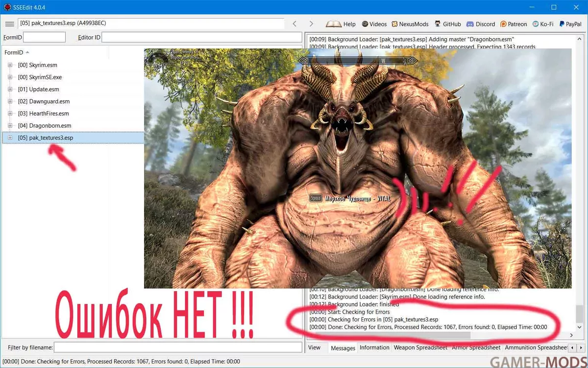Open the Armor Spreadsheet tab
The image size is (588, 368).
tap(476, 347)
